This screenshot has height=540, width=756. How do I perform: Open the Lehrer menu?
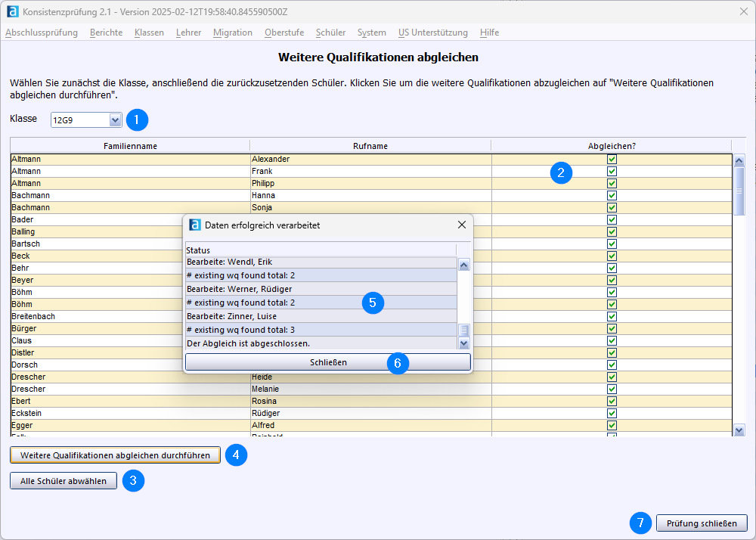[x=188, y=33]
